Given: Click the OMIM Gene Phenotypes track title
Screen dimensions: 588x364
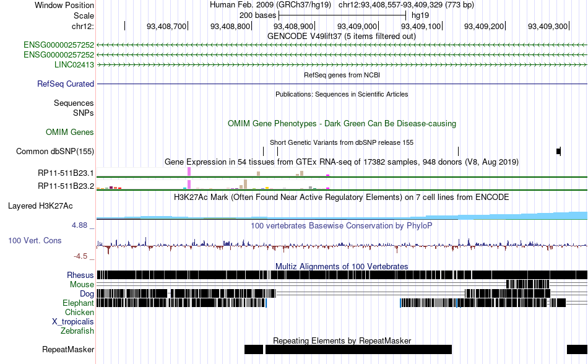Looking at the screenshot, I should pyautogui.click(x=342, y=123).
